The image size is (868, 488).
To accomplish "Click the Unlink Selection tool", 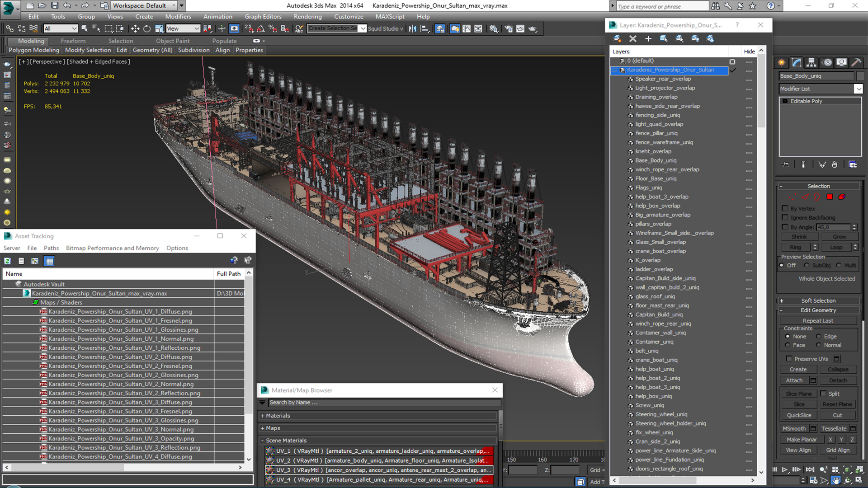I will (x=21, y=28).
